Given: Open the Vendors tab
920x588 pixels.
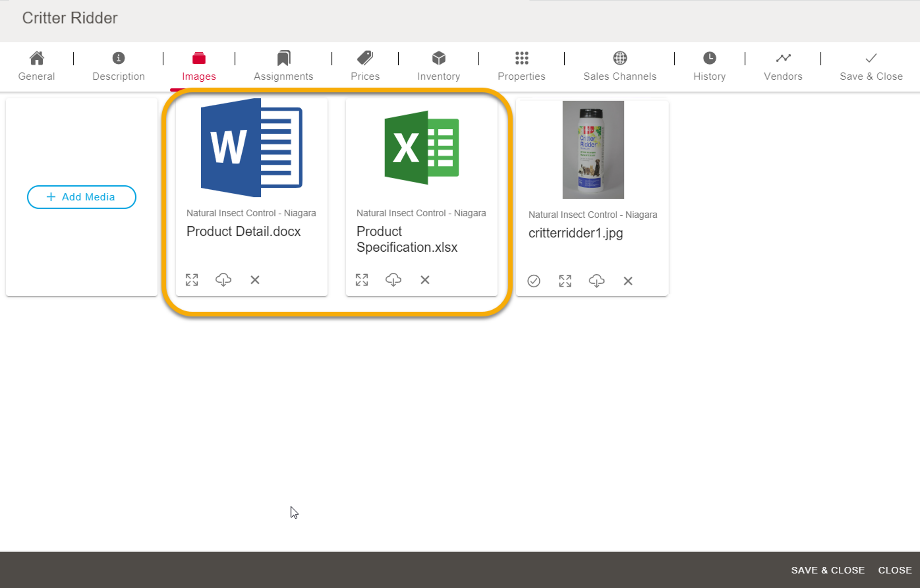Looking at the screenshot, I should click(x=783, y=66).
